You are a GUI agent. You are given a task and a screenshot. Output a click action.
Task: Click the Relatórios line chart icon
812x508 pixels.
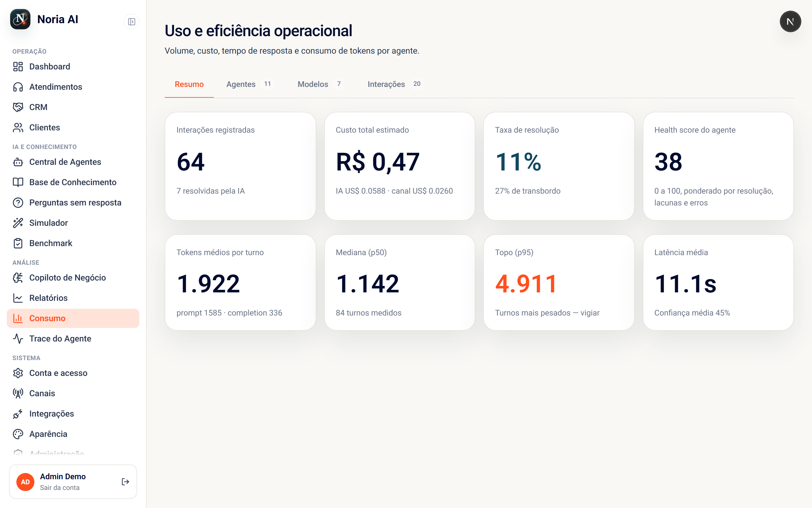coord(18,298)
